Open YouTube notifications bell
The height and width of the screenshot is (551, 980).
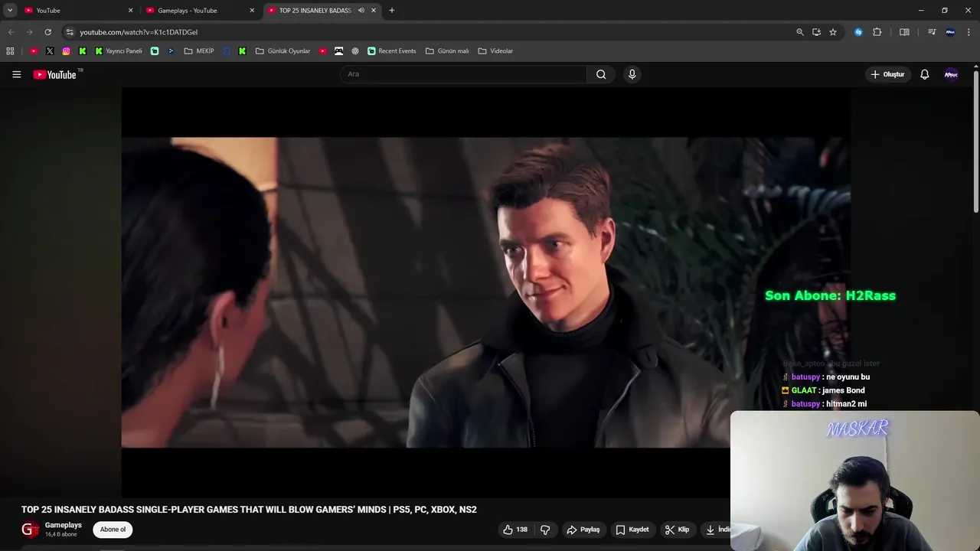[924, 74]
